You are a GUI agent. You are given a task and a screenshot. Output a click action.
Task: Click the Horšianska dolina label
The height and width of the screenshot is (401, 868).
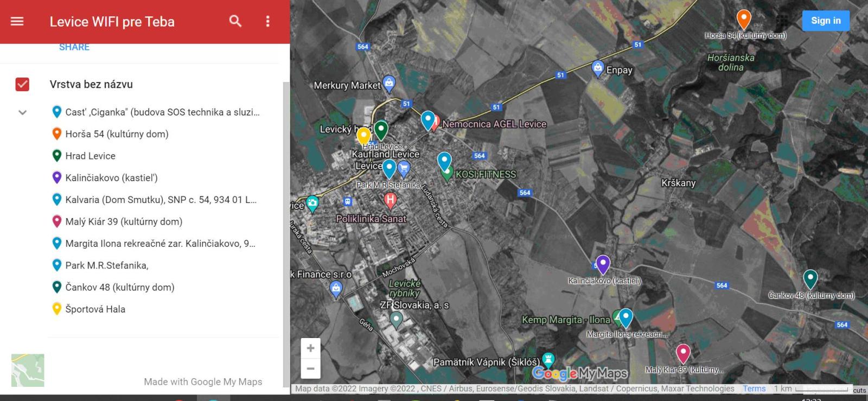click(x=731, y=62)
